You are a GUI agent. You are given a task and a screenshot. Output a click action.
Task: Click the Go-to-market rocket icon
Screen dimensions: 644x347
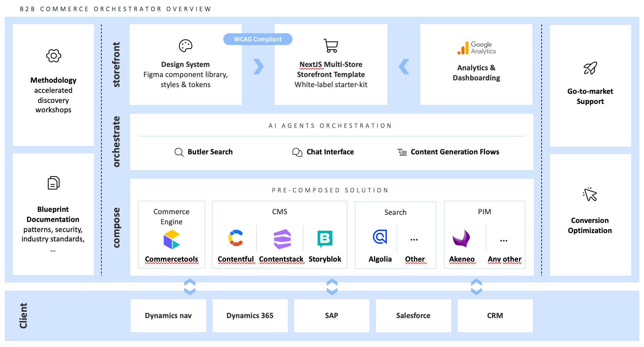[590, 68]
